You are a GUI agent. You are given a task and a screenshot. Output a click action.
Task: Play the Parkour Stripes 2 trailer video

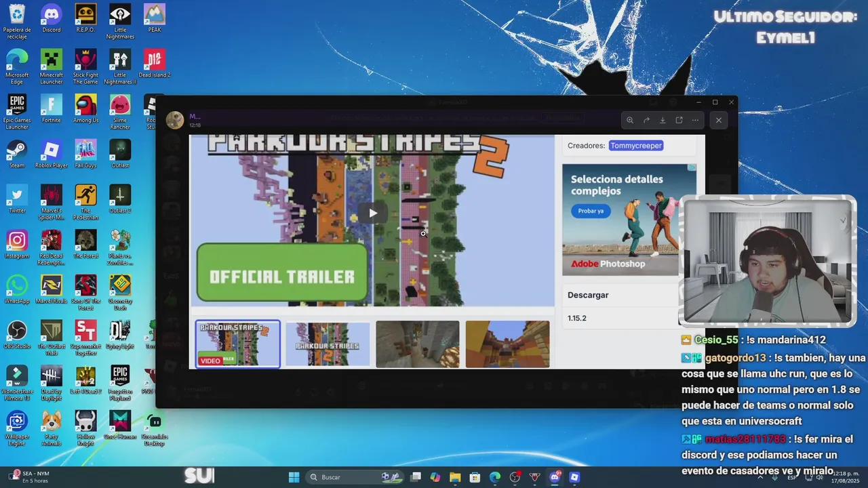tap(373, 213)
